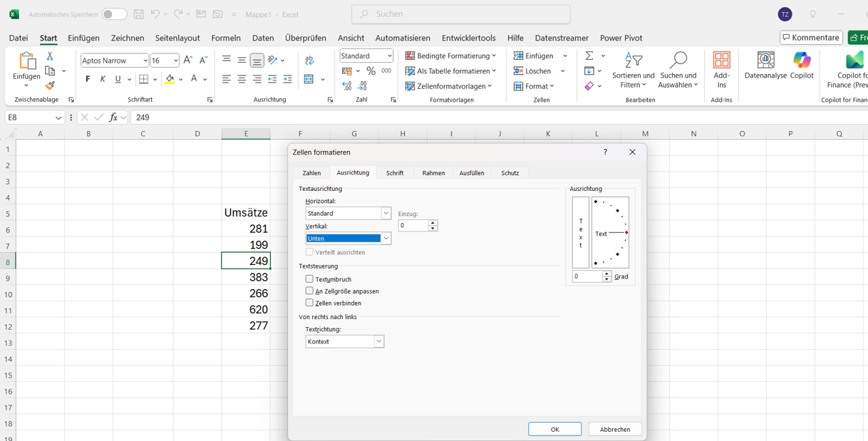Click the AutoSum sigma icon

[589, 56]
